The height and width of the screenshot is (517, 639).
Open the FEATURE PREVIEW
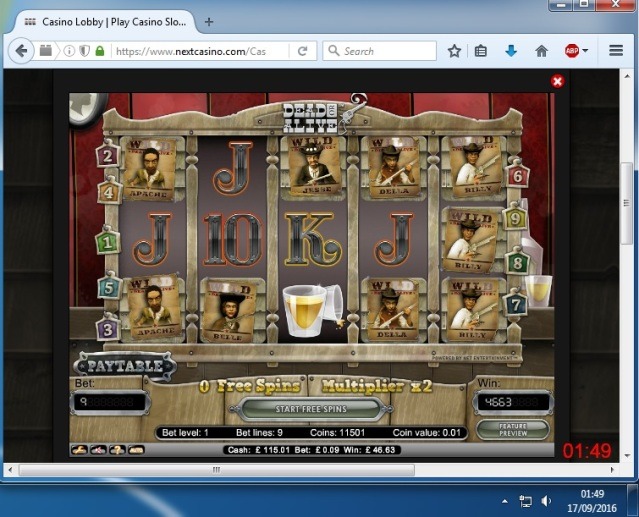point(513,430)
